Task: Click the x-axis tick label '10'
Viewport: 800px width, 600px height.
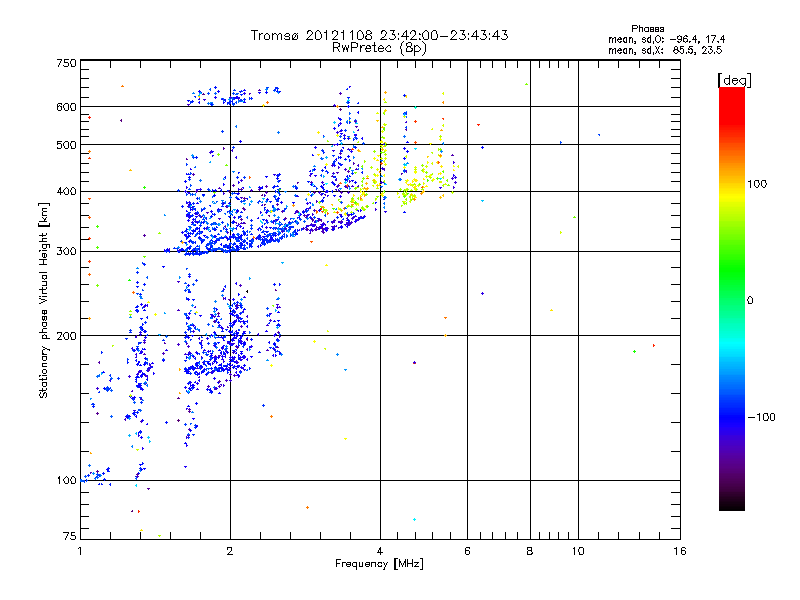Action: coord(578,551)
